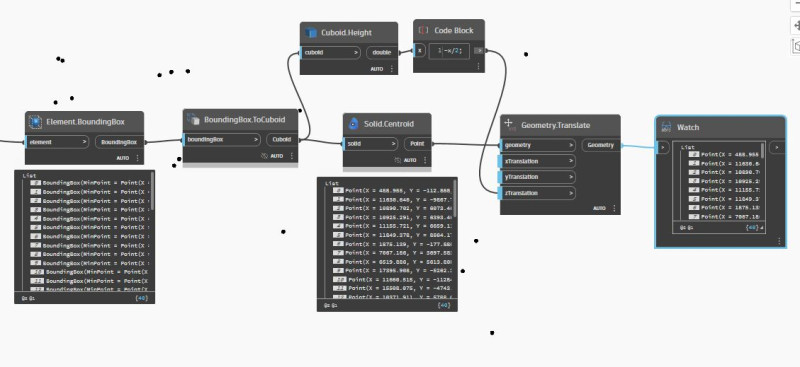
Task: Click hidden-preview eye icon on Solid.Centroid
Action: (x=397, y=160)
